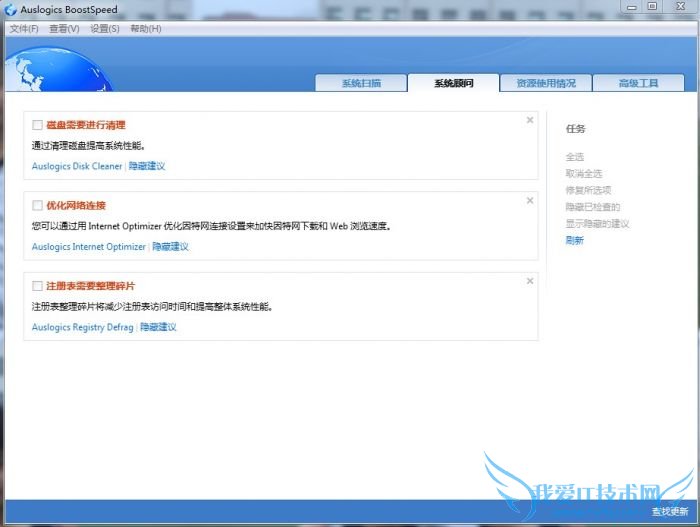Open the 查看(V) menu
The width and height of the screenshot is (700, 527).
pos(64,29)
